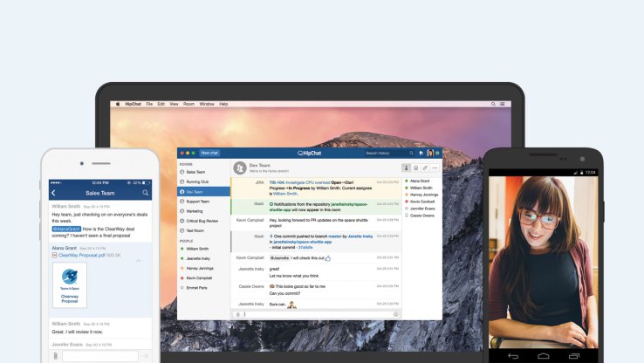644x363 pixels.
Task: Select the Dev Team room in sidebar
Action: (x=203, y=192)
